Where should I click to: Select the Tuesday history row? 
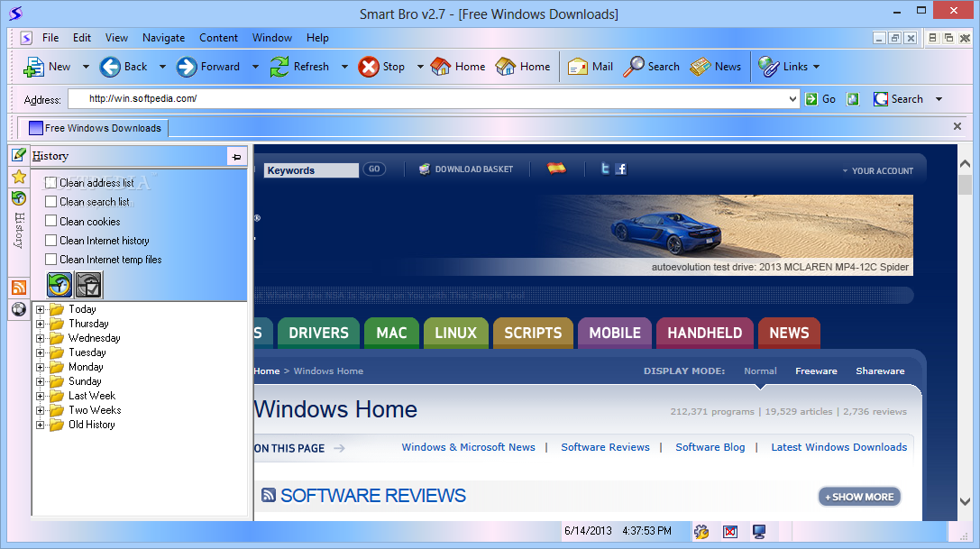[87, 352]
